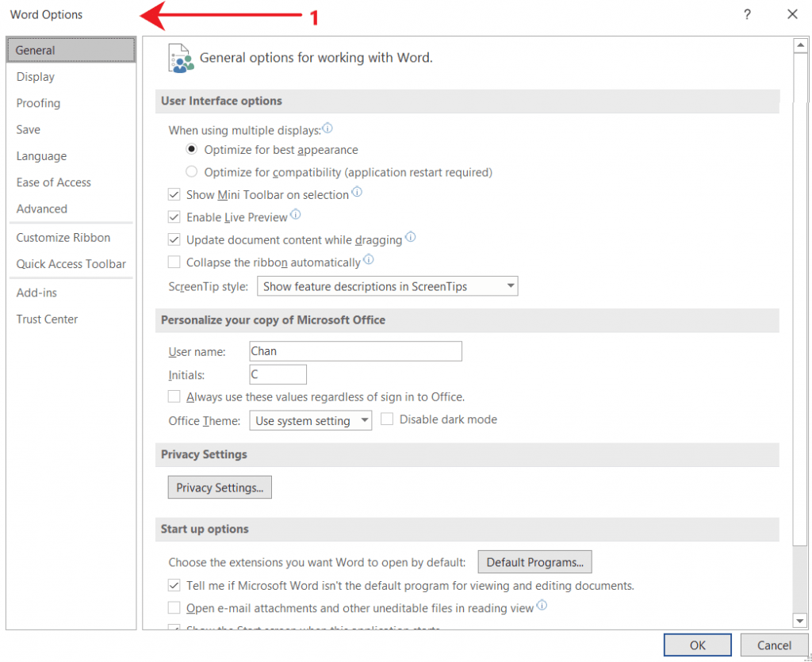Toggle Enable Live Preview checkbox

174,217
